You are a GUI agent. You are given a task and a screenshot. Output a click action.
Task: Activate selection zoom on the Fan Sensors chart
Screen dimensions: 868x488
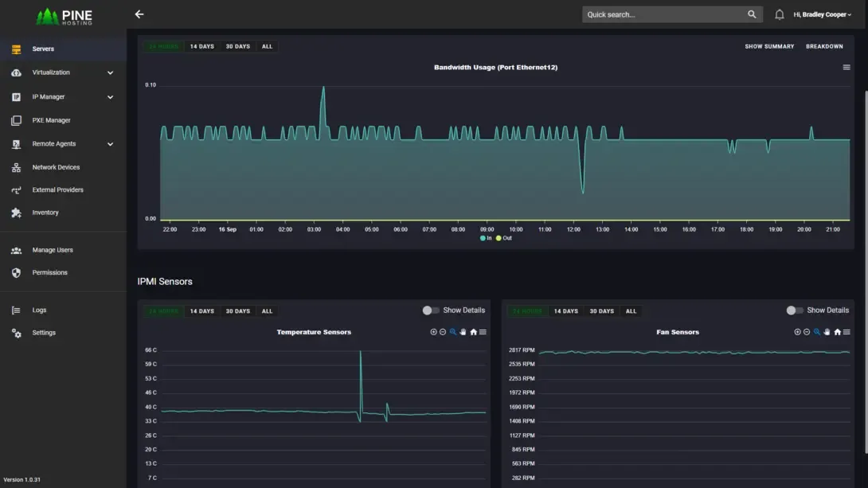(x=816, y=332)
